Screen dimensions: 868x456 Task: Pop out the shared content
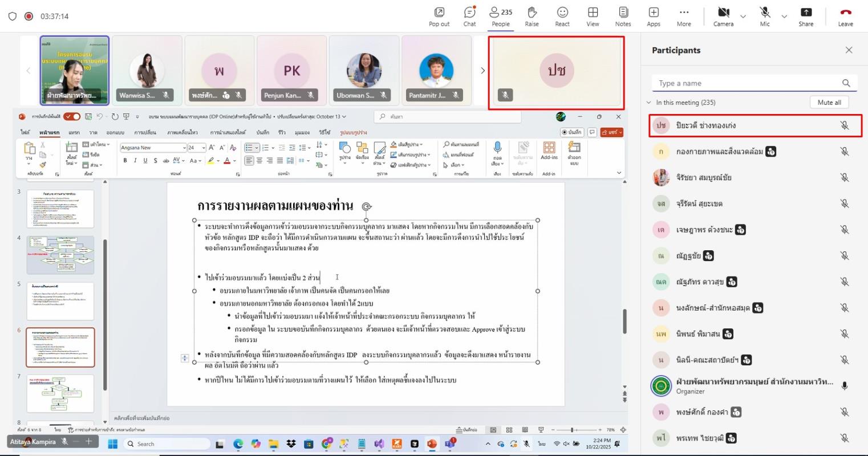pyautogui.click(x=439, y=16)
